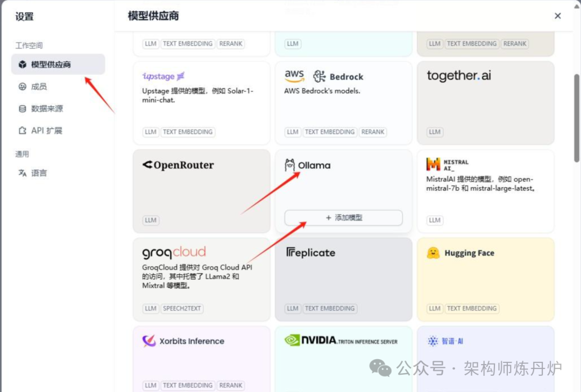Click the vertical scrollbar thumb
This screenshot has width=581, height=392.
coord(577,118)
